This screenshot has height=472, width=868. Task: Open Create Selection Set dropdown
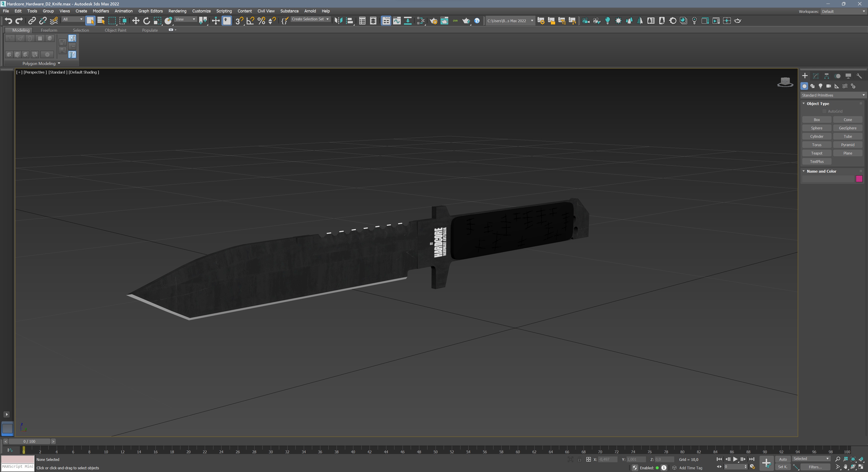point(310,19)
